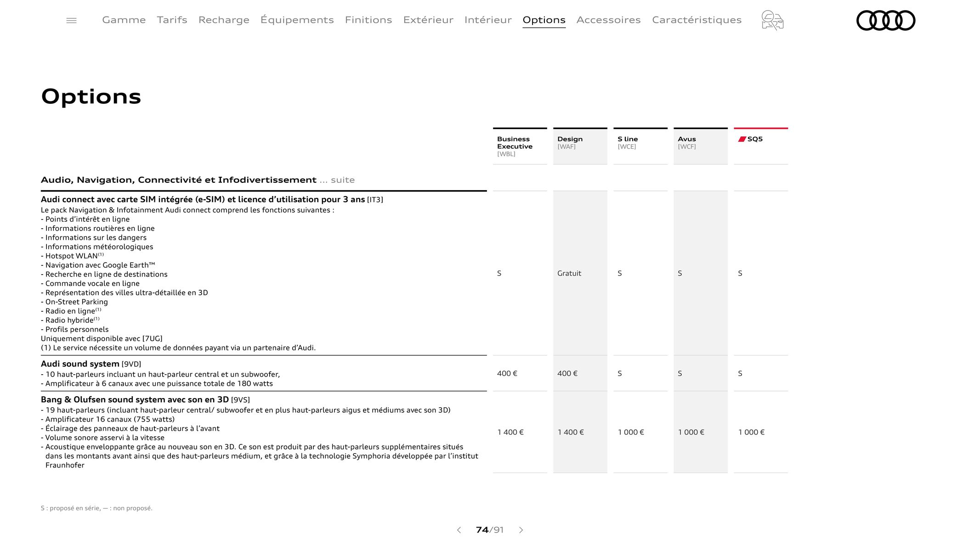The image size is (980, 551).
Task: Click the Audi rings logo
Action: point(886,20)
